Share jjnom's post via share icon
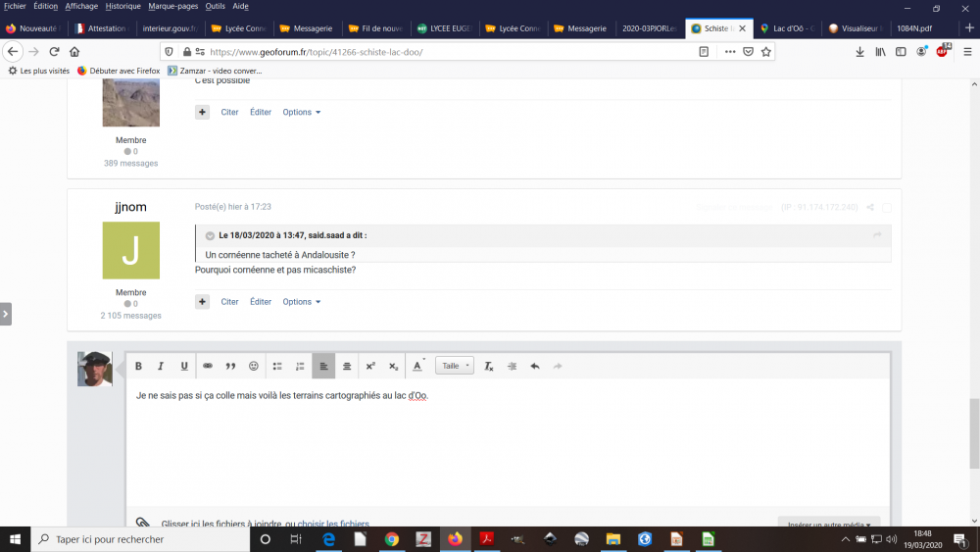Image resolution: width=980 pixels, height=552 pixels. [870, 207]
